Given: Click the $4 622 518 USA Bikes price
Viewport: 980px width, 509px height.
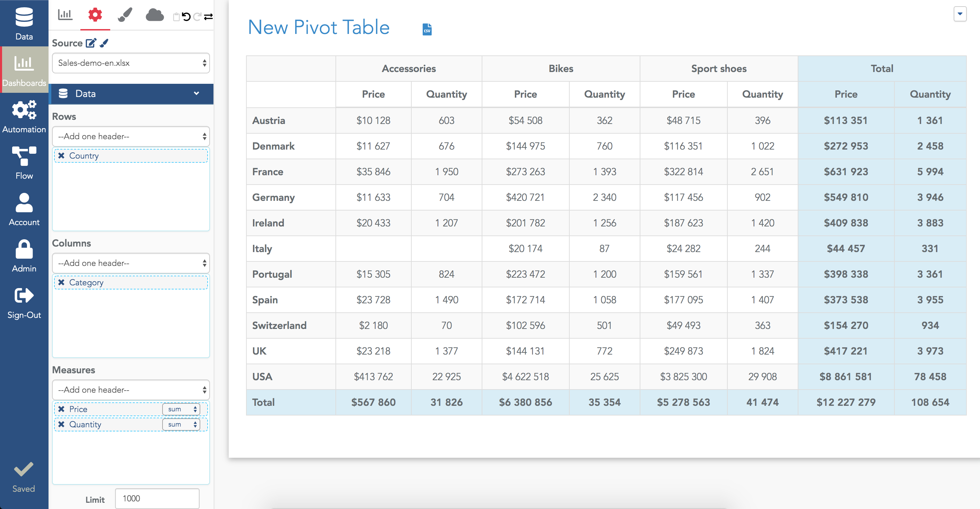Looking at the screenshot, I should (x=525, y=377).
